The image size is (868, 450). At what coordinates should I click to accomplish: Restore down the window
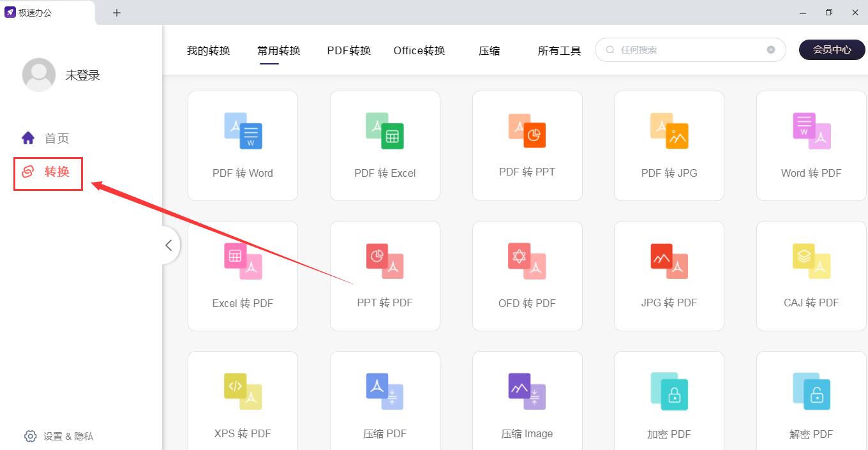click(x=829, y=13)
